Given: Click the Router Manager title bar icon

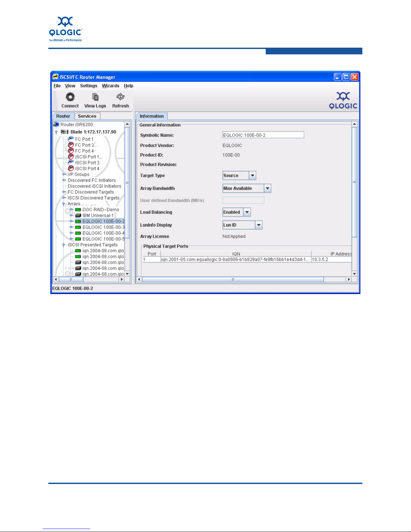Looking at the screenshot, I should coord(56,77).
